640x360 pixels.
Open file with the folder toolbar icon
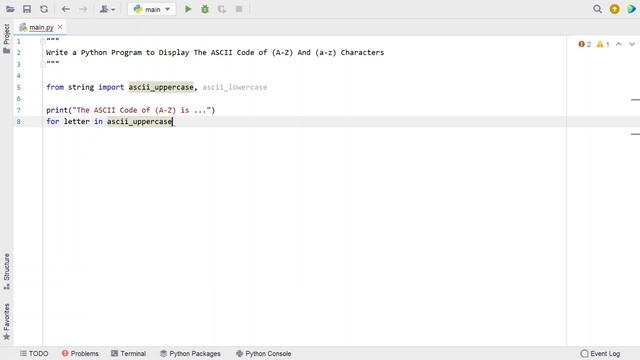tap(10, 9)
